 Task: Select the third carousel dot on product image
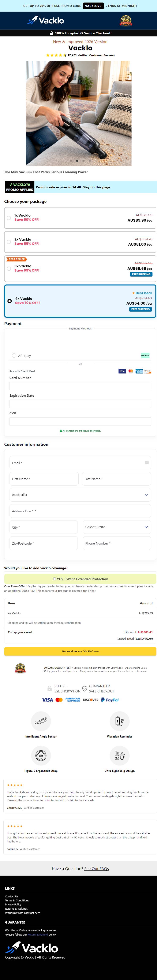[84, 161]
